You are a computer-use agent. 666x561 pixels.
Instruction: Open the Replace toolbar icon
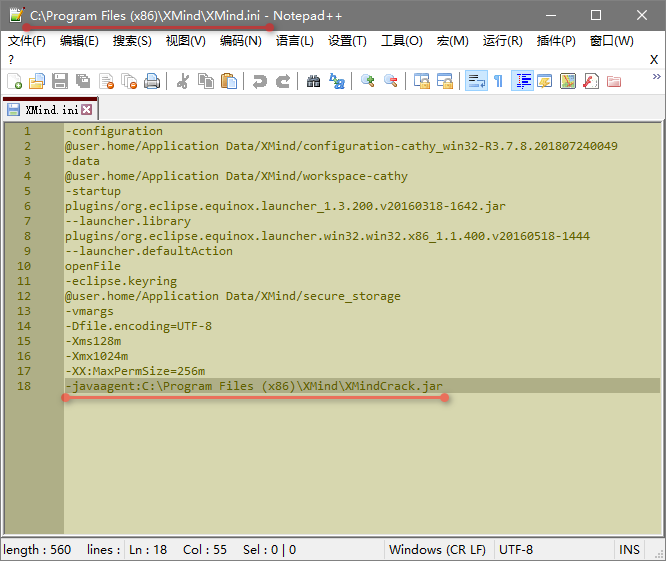click(337, 81)
